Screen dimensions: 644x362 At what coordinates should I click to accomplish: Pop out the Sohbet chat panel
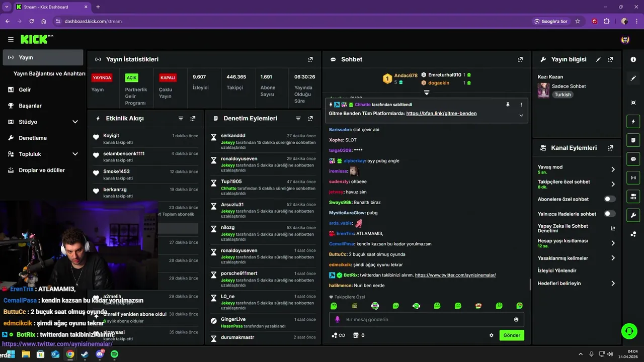520,59
